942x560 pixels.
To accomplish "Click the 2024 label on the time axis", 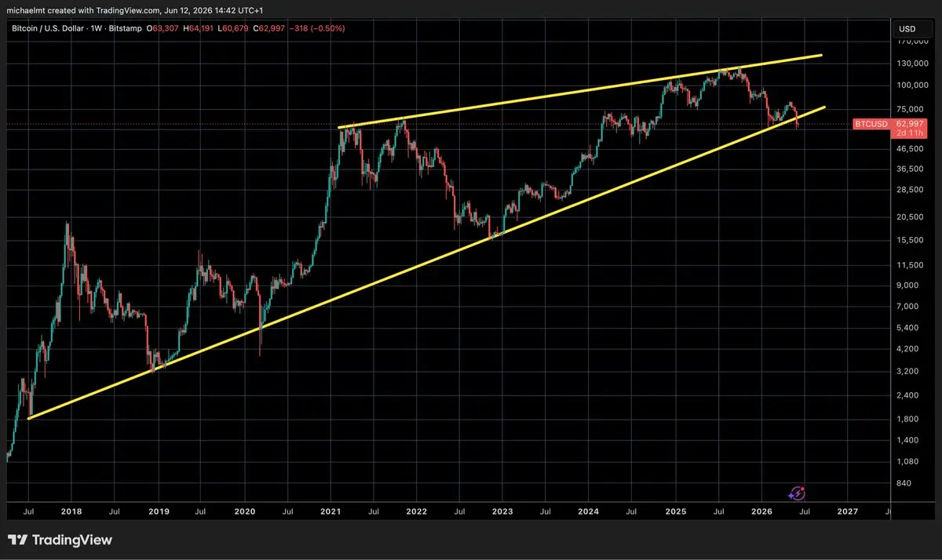I will (x=588, y=511).
